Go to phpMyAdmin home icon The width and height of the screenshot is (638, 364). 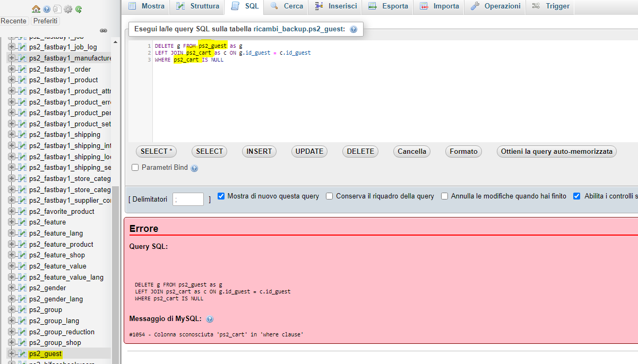pyautogui.click(x=36, y=9)
